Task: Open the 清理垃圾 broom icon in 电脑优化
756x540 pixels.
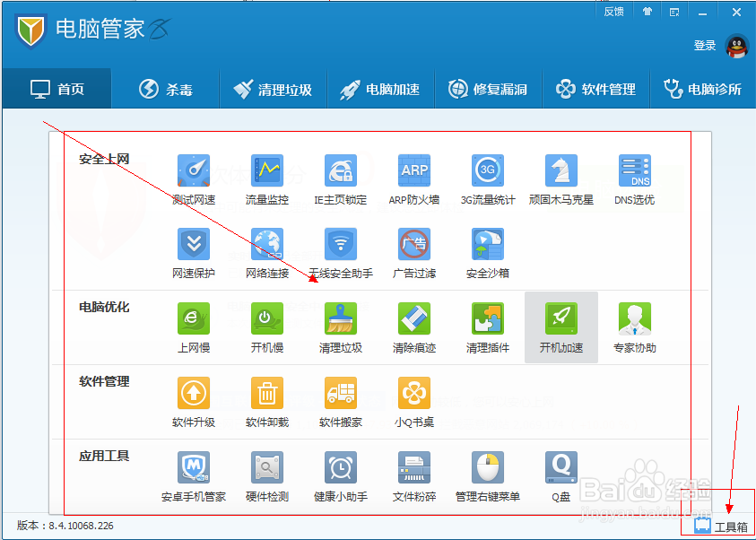Action: click(x=341, y=328)
